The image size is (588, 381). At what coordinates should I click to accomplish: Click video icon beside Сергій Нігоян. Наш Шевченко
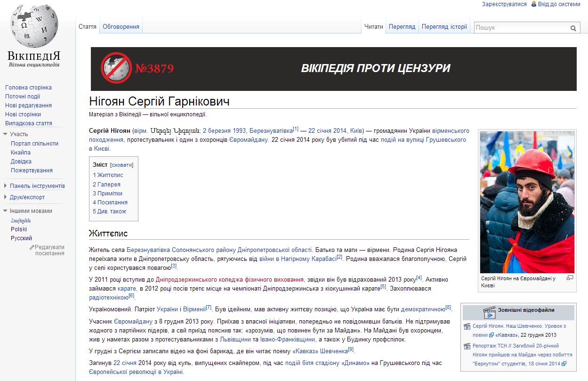467,326
